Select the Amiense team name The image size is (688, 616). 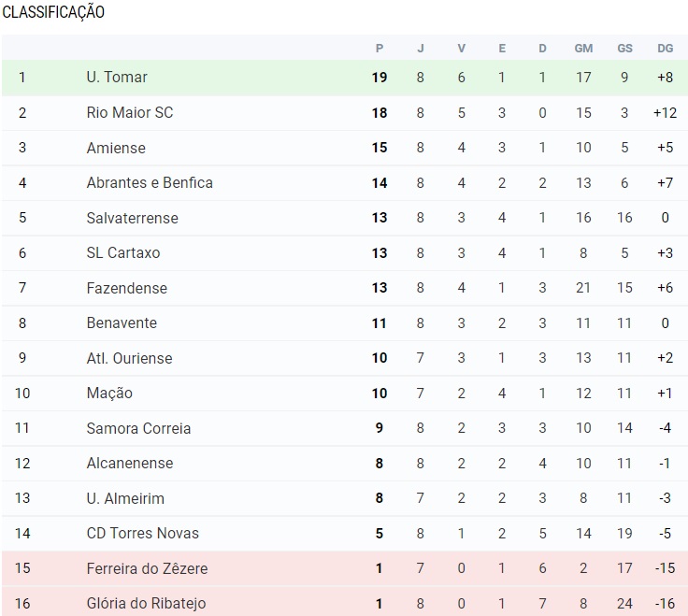click(x=116, y=148)
